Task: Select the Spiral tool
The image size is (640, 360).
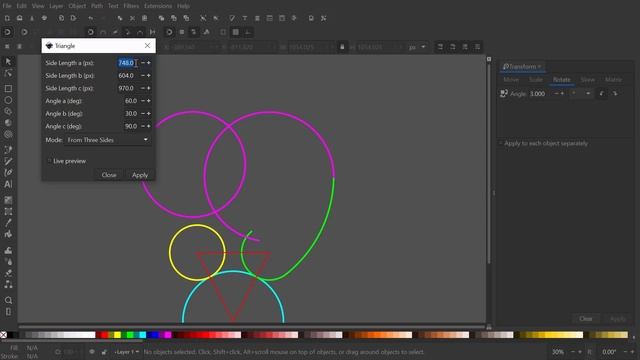Action: tap(8, 134)
